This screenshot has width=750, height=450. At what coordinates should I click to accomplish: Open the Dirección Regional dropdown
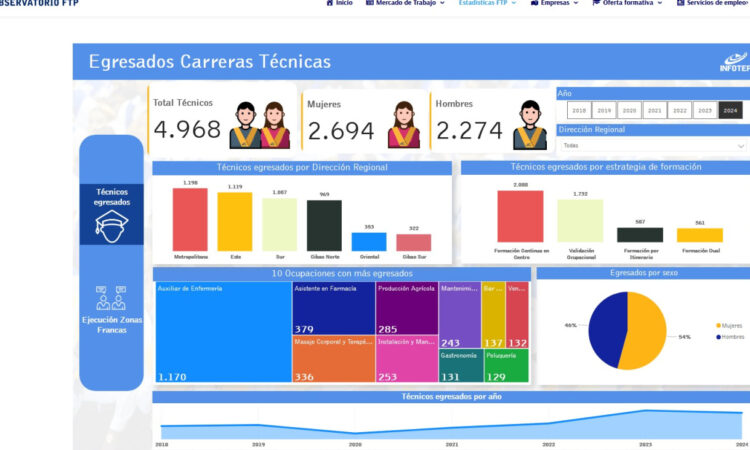[653, 145]
